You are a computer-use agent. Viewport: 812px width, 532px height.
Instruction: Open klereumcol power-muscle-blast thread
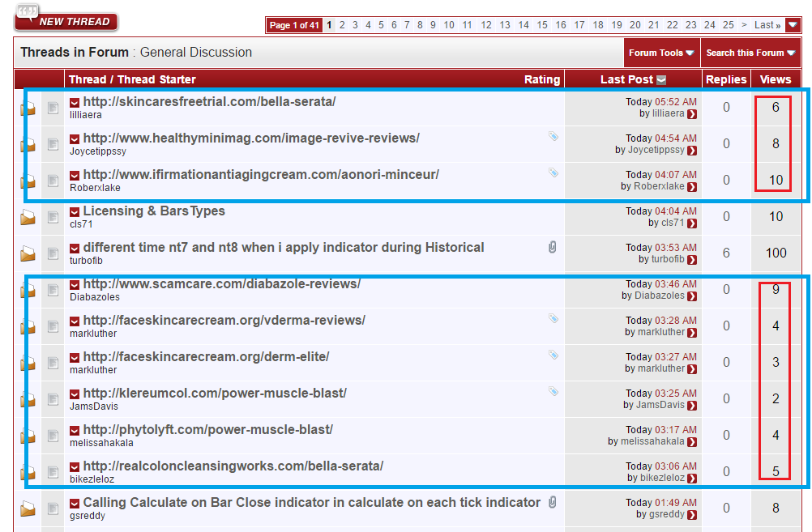[x=215, y=394]
